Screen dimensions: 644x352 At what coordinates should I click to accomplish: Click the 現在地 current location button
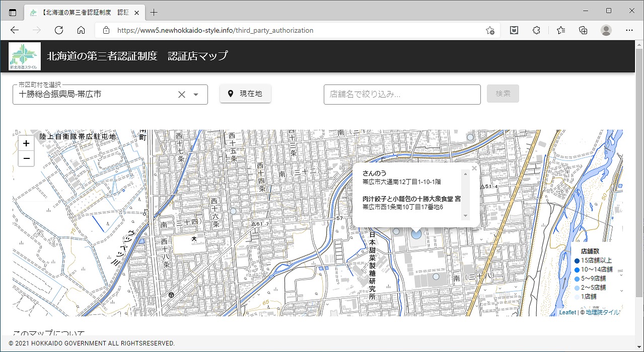(x=245, y=94)
